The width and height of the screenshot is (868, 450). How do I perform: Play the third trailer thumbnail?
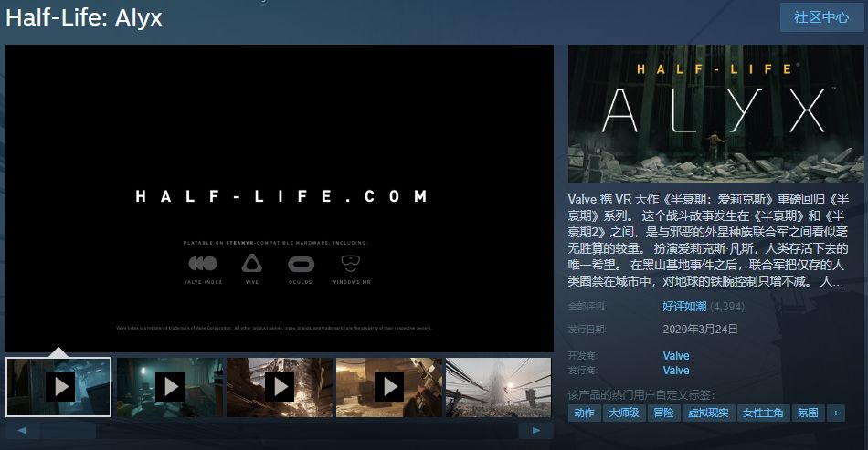tap(280, 387)
